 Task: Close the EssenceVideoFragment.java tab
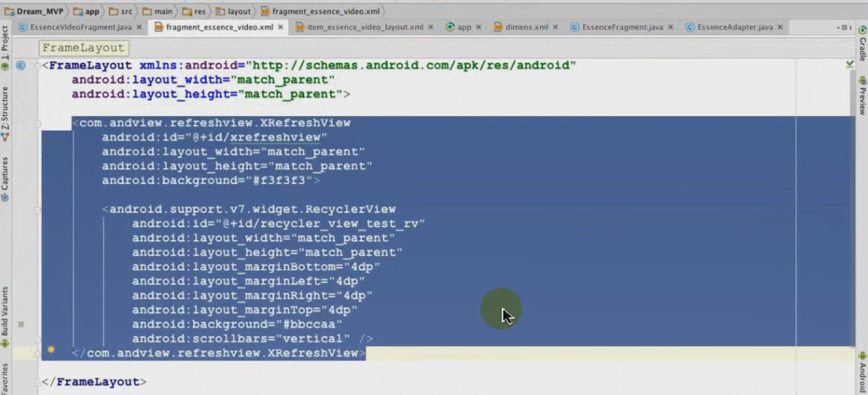(x=139, y=28)
